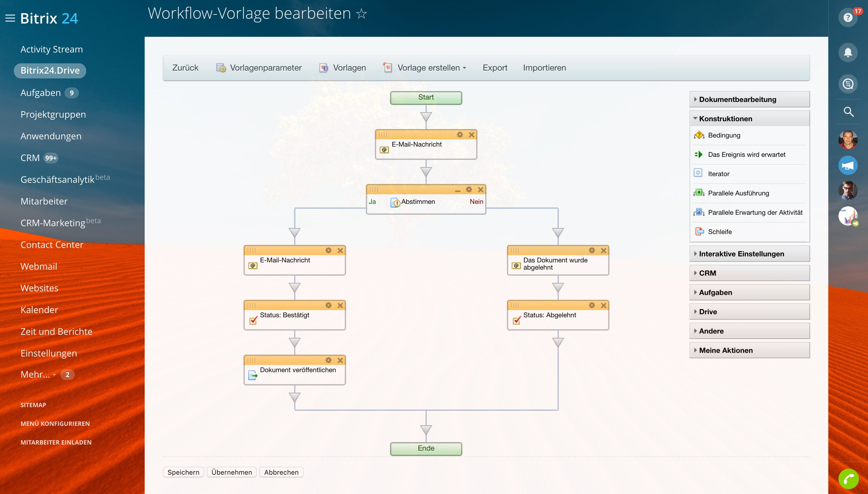Remove the Abstimmen block with X icon

point(480,189)
